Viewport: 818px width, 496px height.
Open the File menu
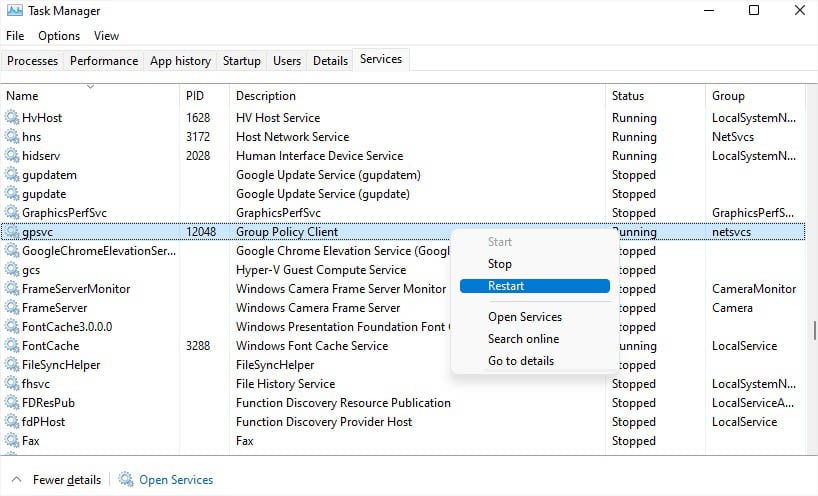pos(15,36)
